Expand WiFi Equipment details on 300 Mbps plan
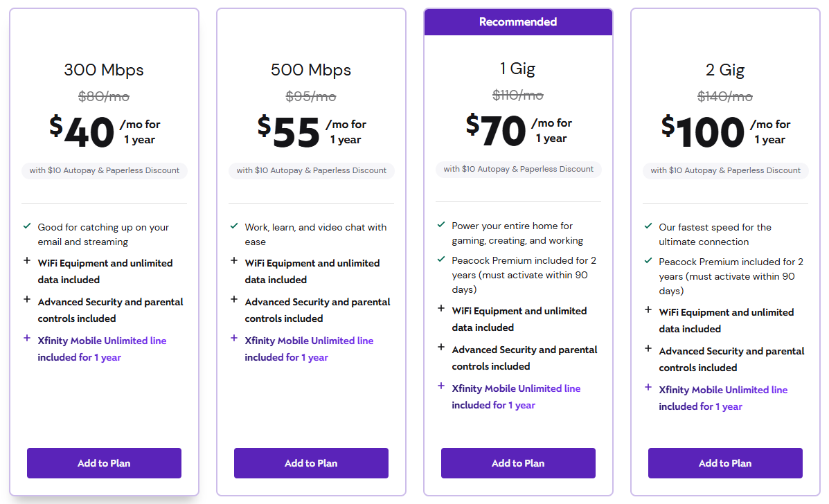 point(27,261)
